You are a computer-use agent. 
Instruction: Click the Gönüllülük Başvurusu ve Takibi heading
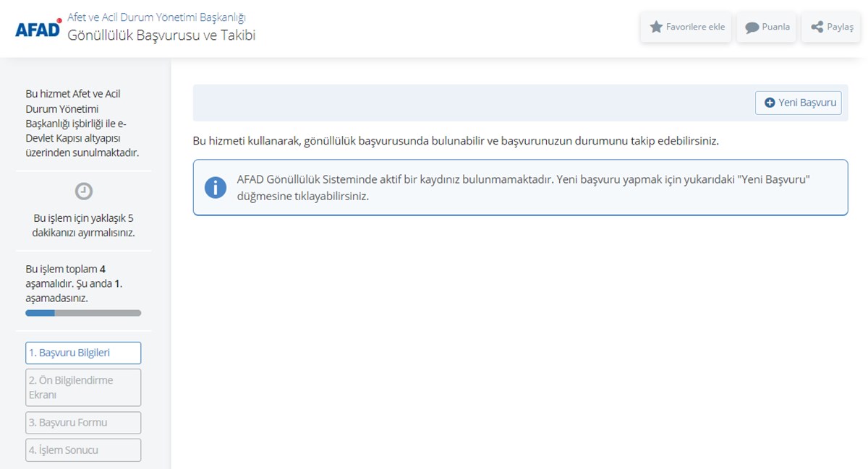point(161,35)
